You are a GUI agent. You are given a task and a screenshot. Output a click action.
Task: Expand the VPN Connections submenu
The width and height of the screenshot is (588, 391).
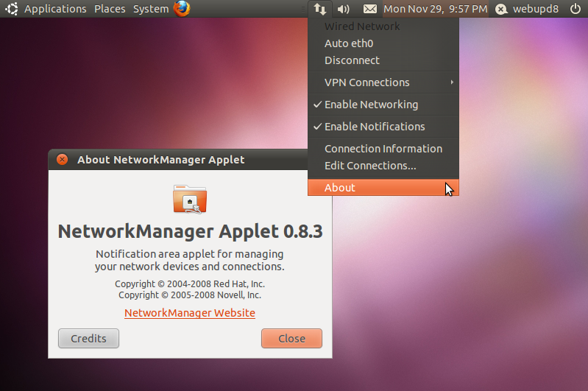pos(383,82)
